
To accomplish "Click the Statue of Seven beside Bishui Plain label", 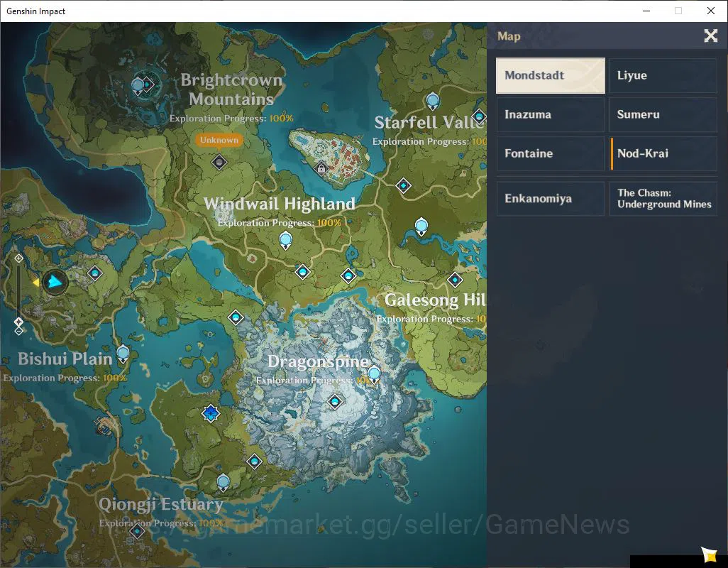I will (123, 355).
